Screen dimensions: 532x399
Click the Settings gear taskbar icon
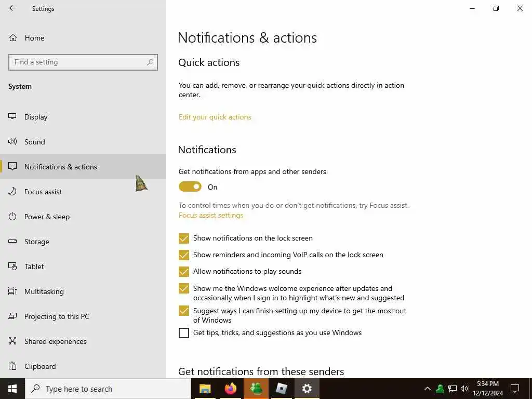click(x=307, y=389)
